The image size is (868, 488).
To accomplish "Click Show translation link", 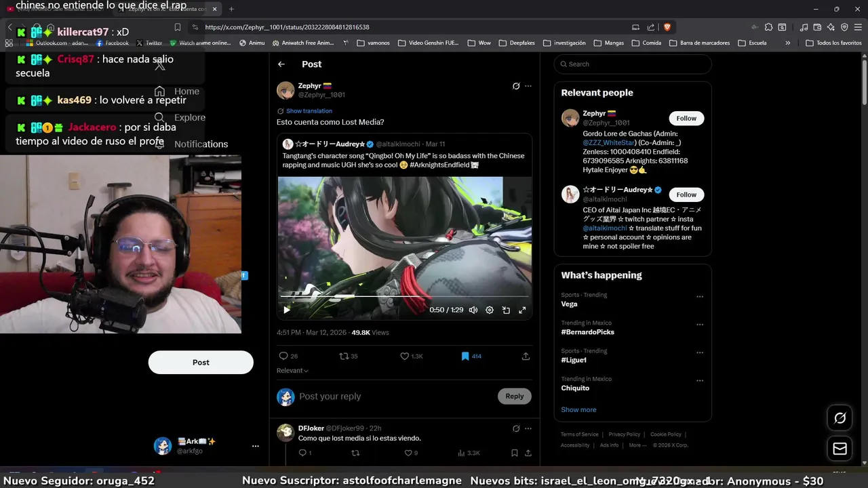I will pos(309,111).
